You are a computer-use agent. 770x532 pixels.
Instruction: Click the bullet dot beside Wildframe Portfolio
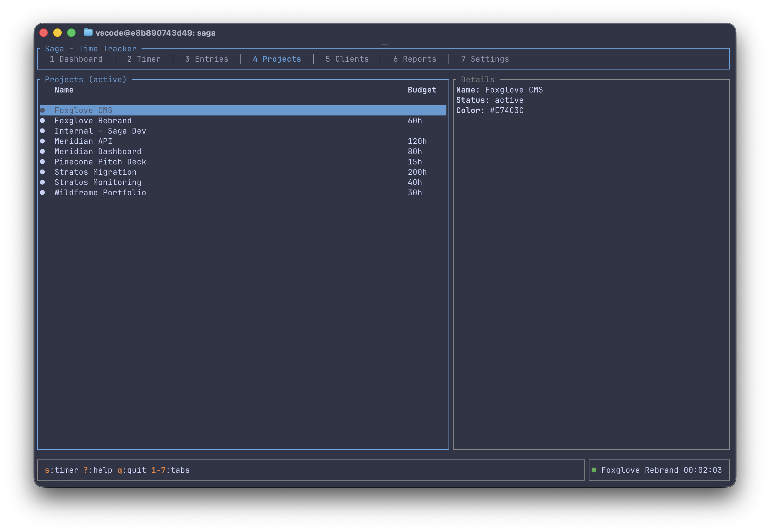pos(42,192)
